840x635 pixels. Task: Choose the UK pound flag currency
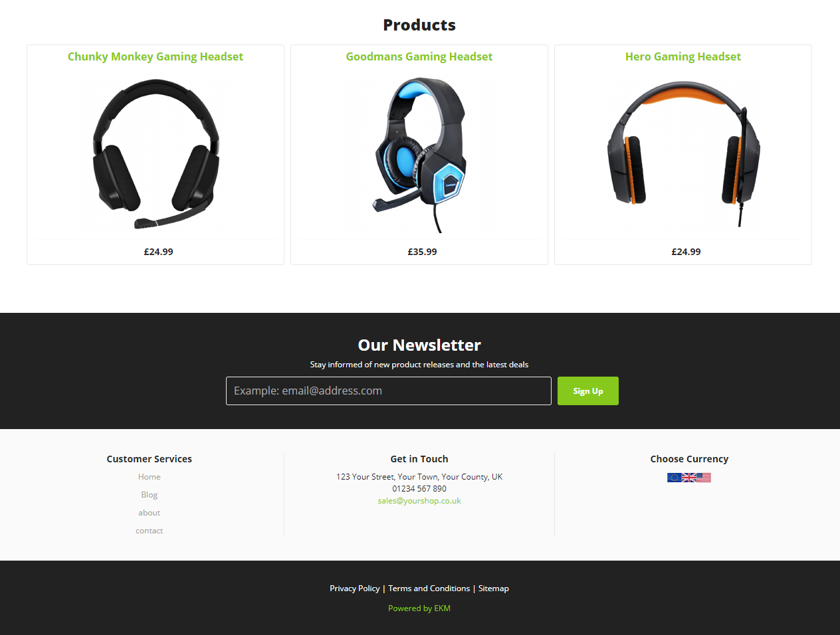coord(689,478)
